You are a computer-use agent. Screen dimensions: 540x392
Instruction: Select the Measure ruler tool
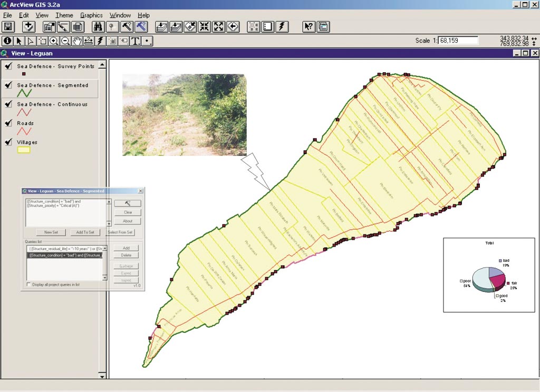coord(89,41)
